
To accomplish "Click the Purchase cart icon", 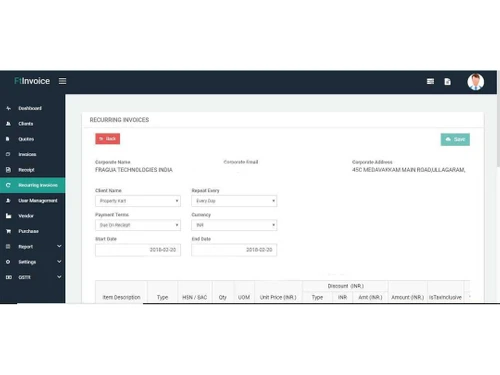I will tap(8, 231).
